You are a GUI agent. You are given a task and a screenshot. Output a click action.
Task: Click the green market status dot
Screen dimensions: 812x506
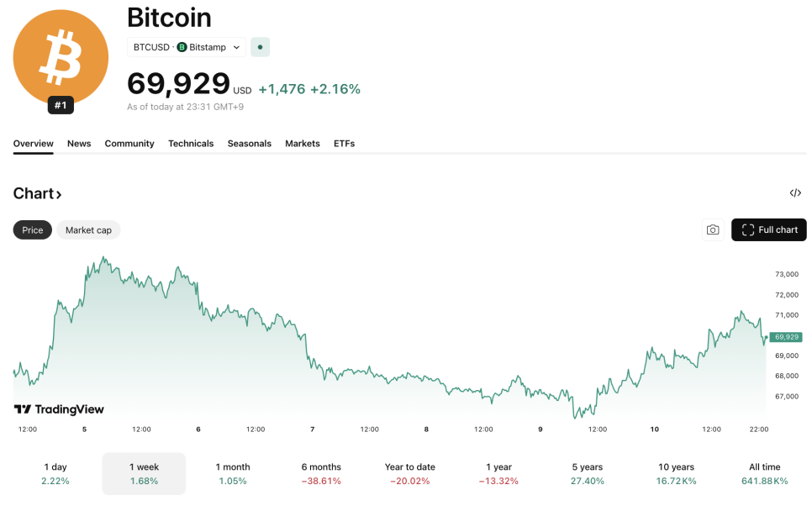261,48
